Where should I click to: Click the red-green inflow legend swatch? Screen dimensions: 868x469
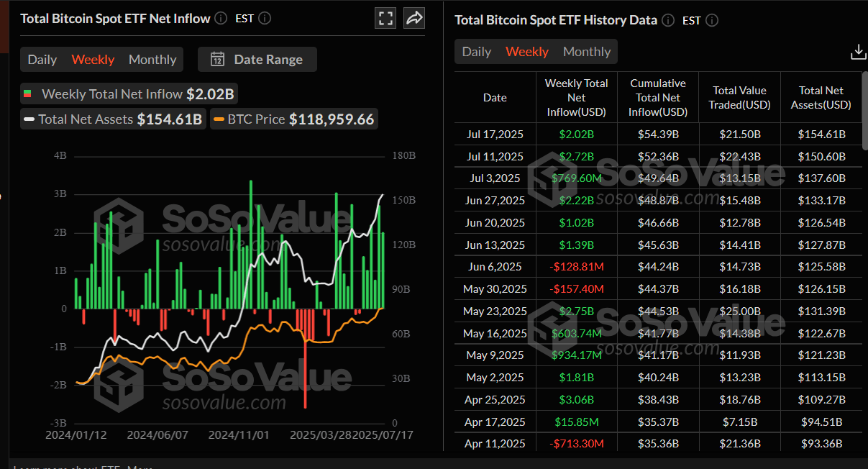27,94
